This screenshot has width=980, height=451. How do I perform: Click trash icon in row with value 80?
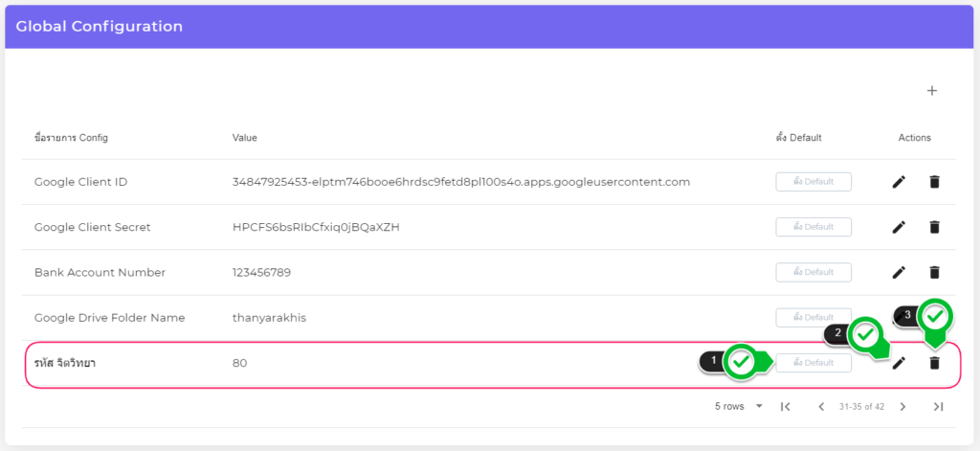[x=935, y=363]
